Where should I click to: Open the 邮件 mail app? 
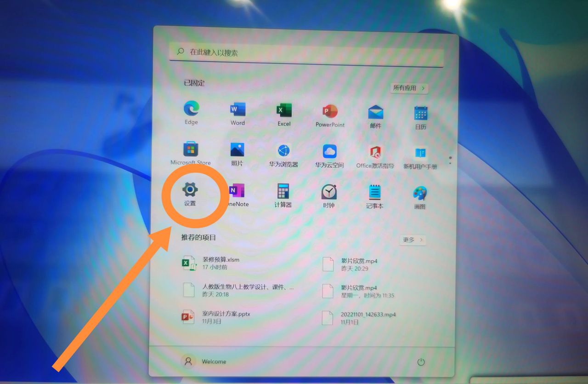(x=375, y=116)
